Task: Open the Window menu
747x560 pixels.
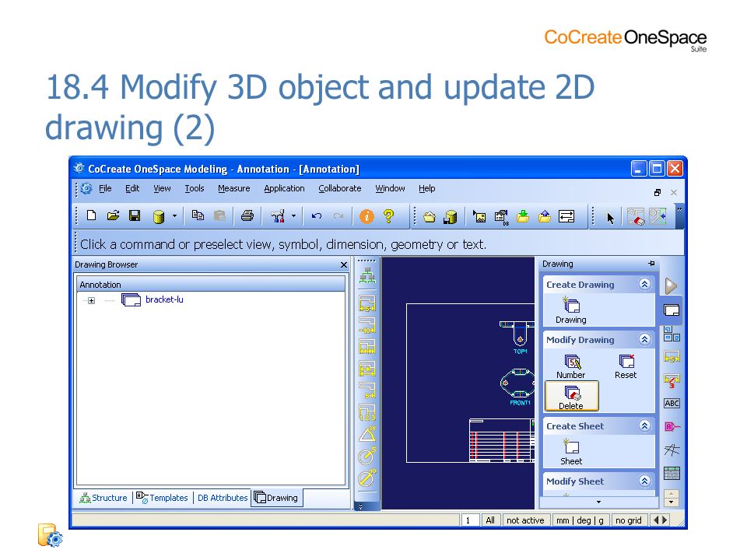Action: click(x=390, y=188)
